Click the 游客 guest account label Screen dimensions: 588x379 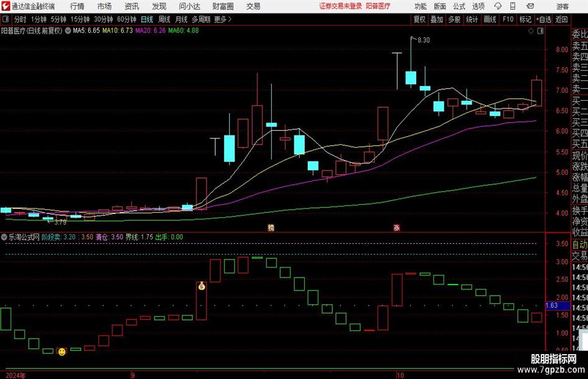pos(562,6)
